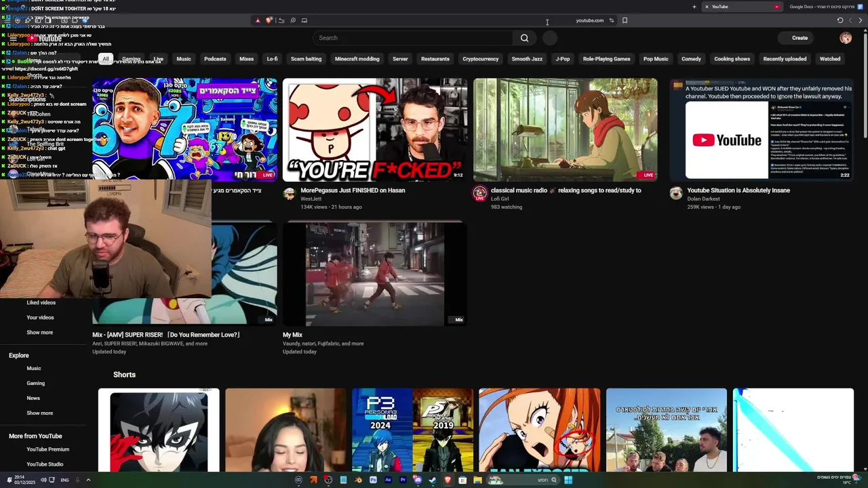
Task: Select the Cooking shows filter chip
Action: click(x=732, y=59)
